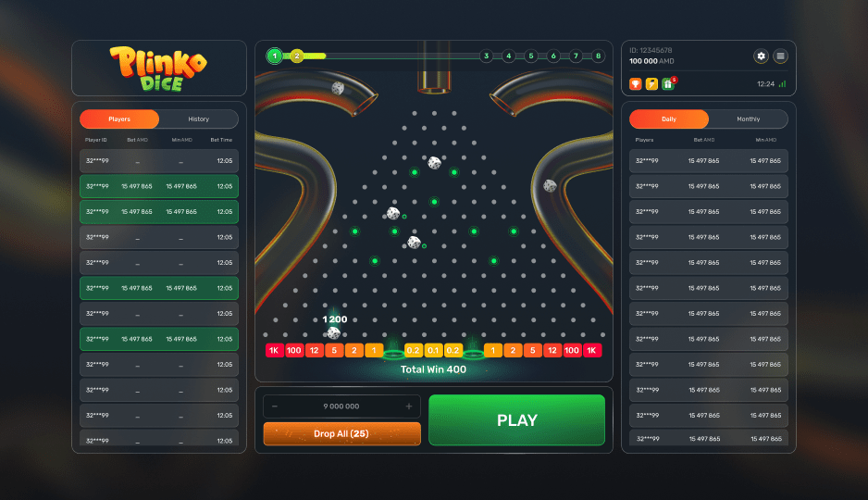Click the yellow ticket icon
Image resolution: width=868 pixels, height=500 pixels.
[x=651, y=83]
